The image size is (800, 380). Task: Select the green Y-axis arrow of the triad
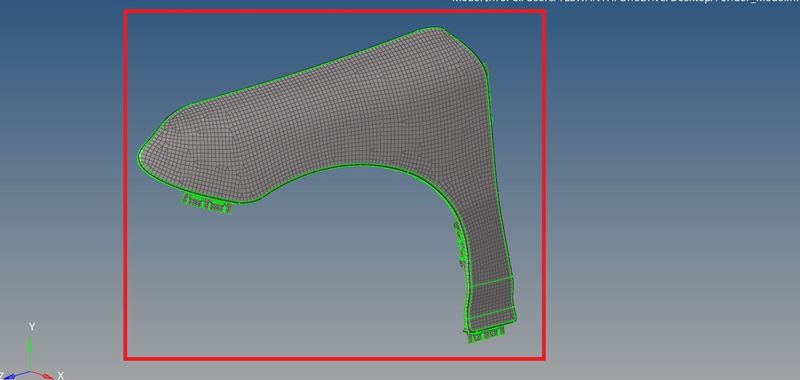coord(30,352)
